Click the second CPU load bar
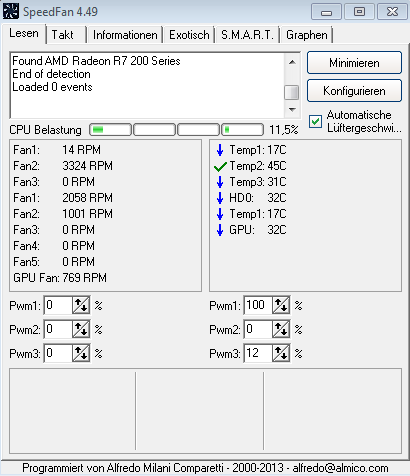 coord(155,130)
